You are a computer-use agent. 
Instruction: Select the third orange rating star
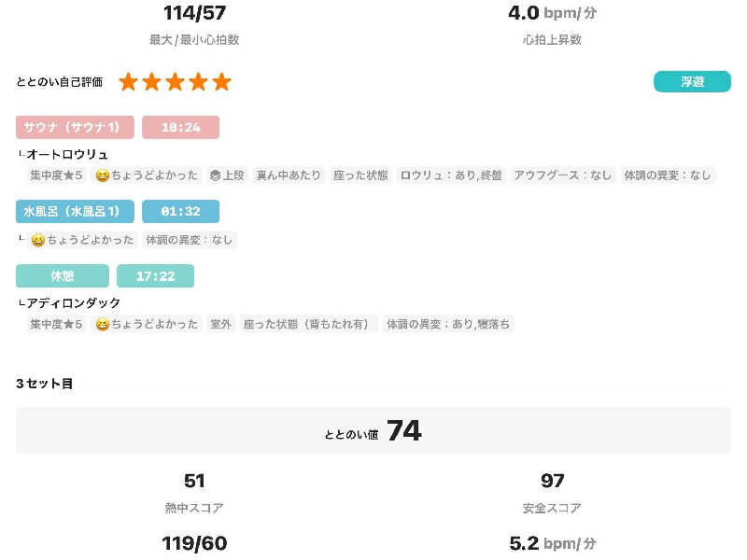tap(175, 82)
